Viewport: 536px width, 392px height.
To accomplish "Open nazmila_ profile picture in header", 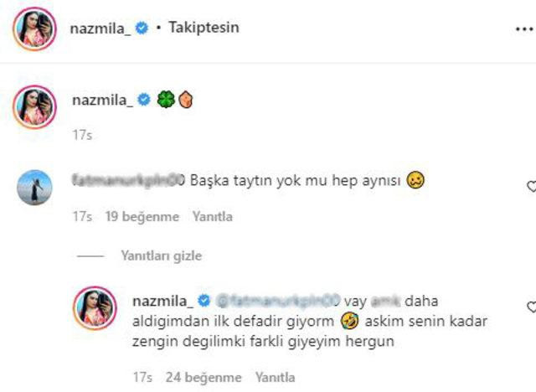I will point(35,29).
